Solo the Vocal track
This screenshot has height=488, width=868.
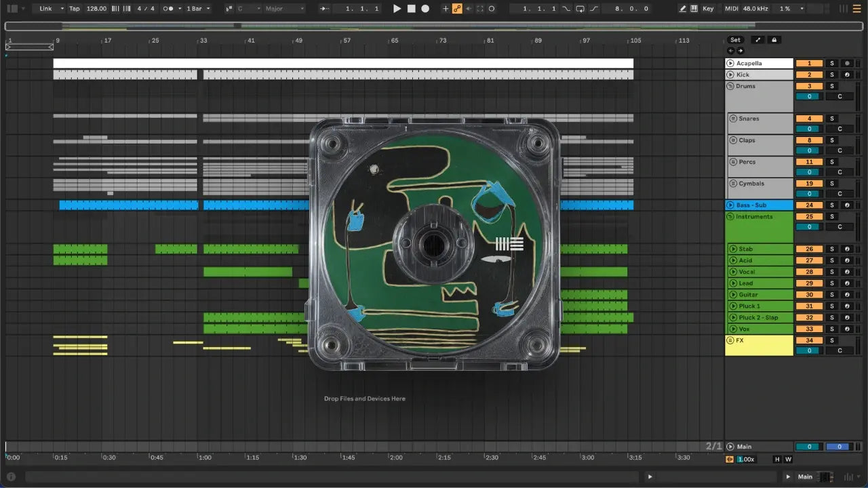(832, 272)
